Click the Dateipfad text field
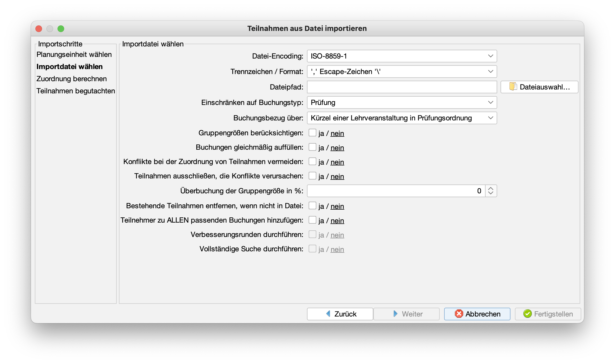Image resolution: width=615 pixels, height=364 pixels. (402, 87)
